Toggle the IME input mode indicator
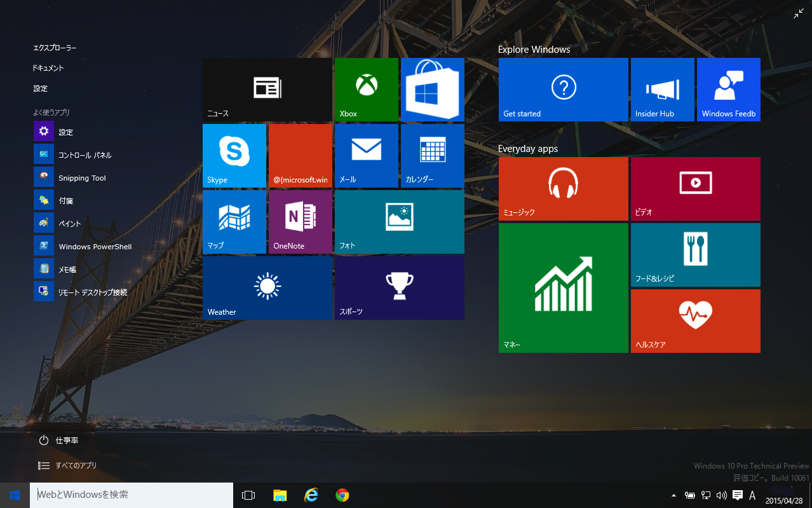This screenshot has height=508, width=812. click(x=752, y=495)
